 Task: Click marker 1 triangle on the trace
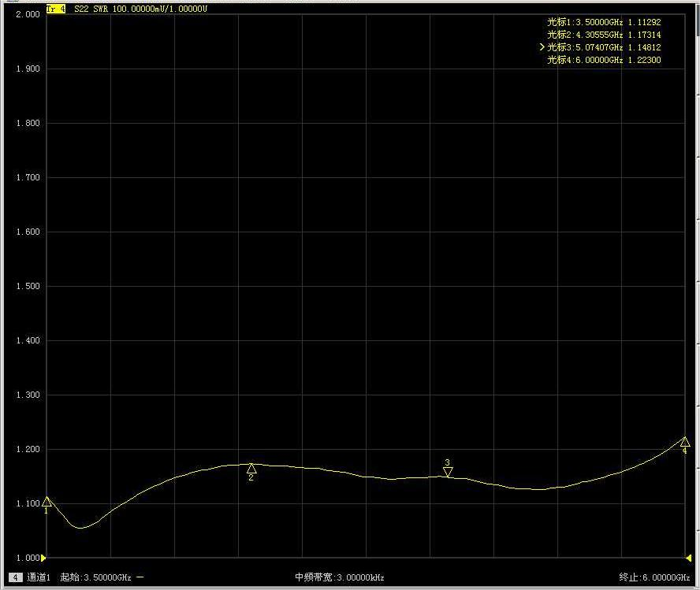(x=47, y=502)
